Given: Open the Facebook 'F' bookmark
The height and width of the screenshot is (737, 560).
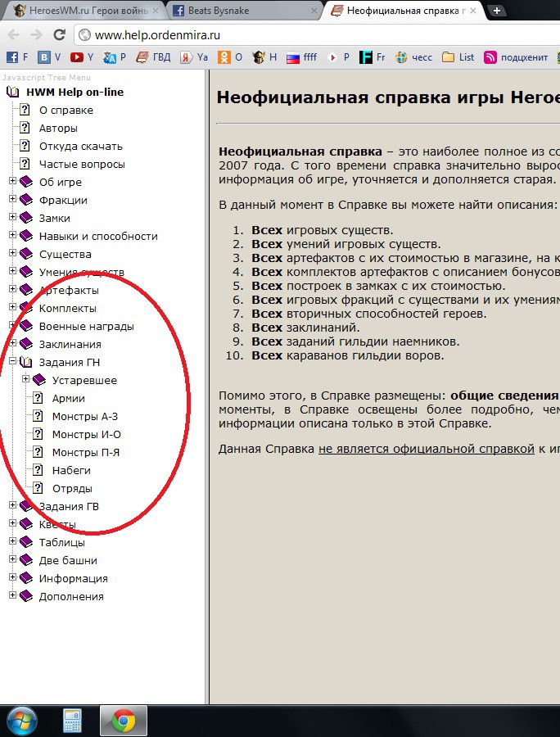Looking at the screenshot, I should (x=17, y=57).
